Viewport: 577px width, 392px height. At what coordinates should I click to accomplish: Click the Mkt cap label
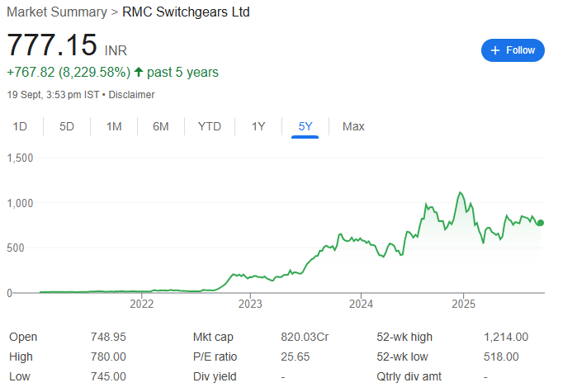click(x=213, y=337)
